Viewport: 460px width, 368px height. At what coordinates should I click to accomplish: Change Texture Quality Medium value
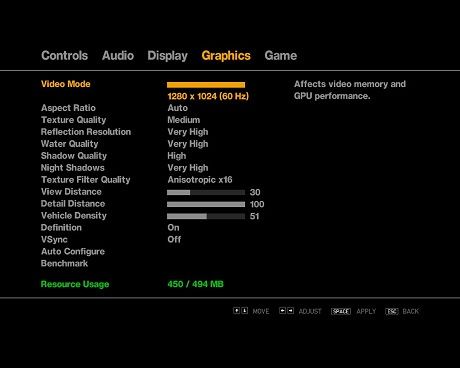click(x=184, y=120)
